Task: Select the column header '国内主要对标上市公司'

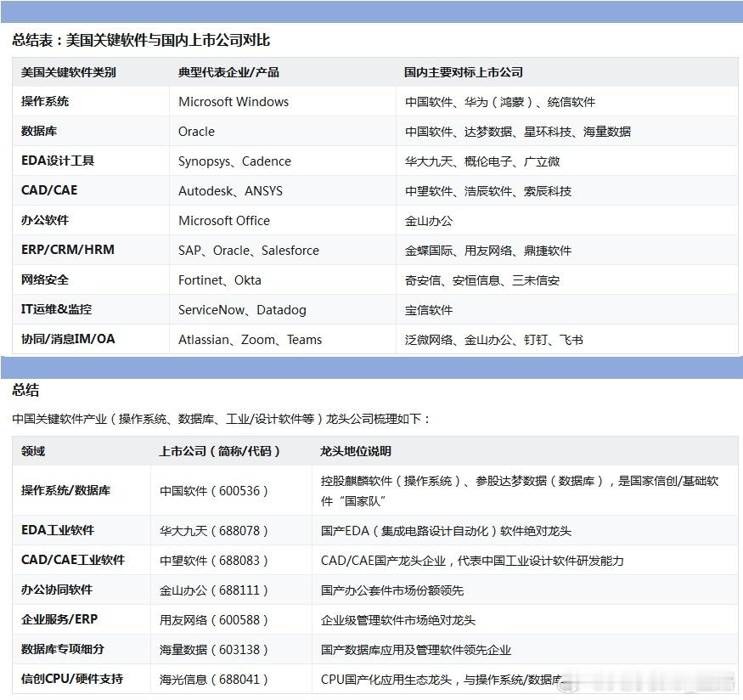Action: pyautogui.click(x=464, y=72)
